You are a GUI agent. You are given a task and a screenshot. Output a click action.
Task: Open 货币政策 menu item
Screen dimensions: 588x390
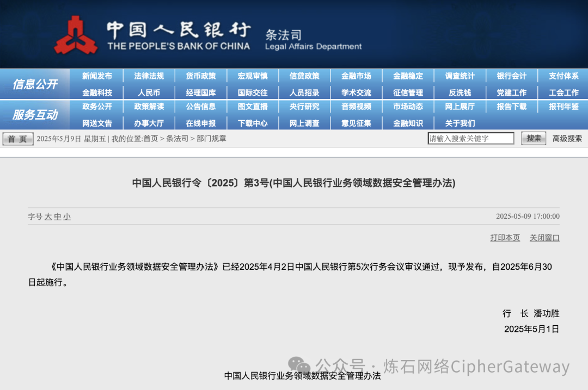click(200, 76)
